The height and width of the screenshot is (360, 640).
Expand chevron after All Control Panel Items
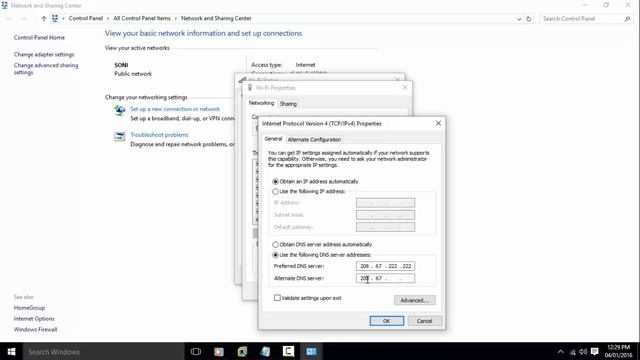pos(176,18)
